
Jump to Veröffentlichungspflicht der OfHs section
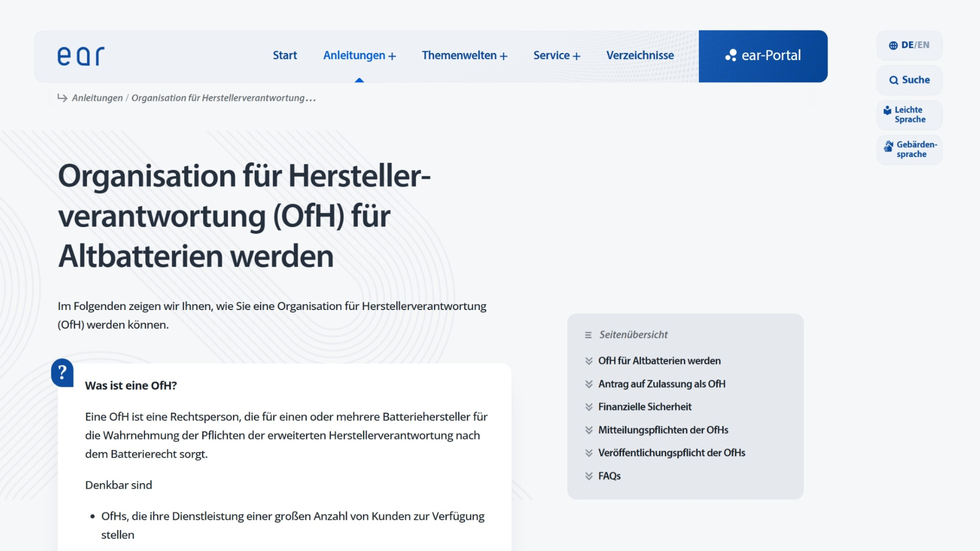tap(671, 453)
